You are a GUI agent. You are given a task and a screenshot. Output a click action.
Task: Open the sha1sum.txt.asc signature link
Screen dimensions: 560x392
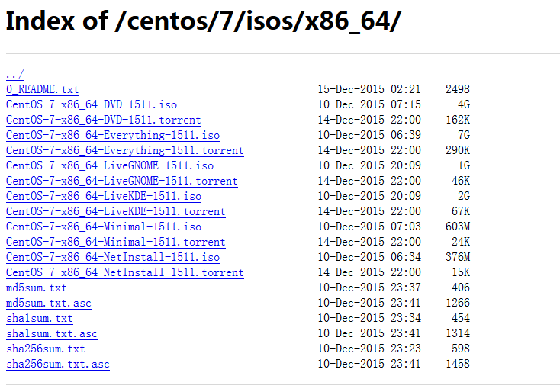click(x=52, y=334)
